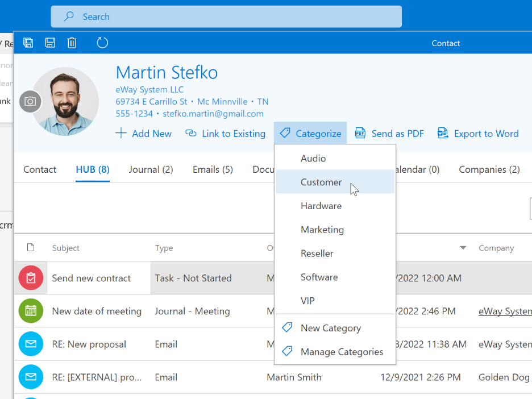
Task: Choose the Reseller category
Action: coord(335,253)
